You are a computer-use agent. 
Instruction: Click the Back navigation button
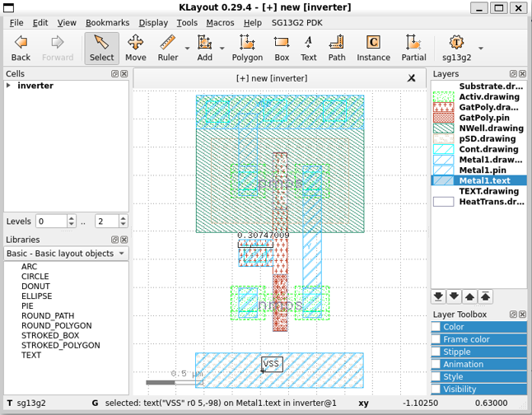pos(21,48)
